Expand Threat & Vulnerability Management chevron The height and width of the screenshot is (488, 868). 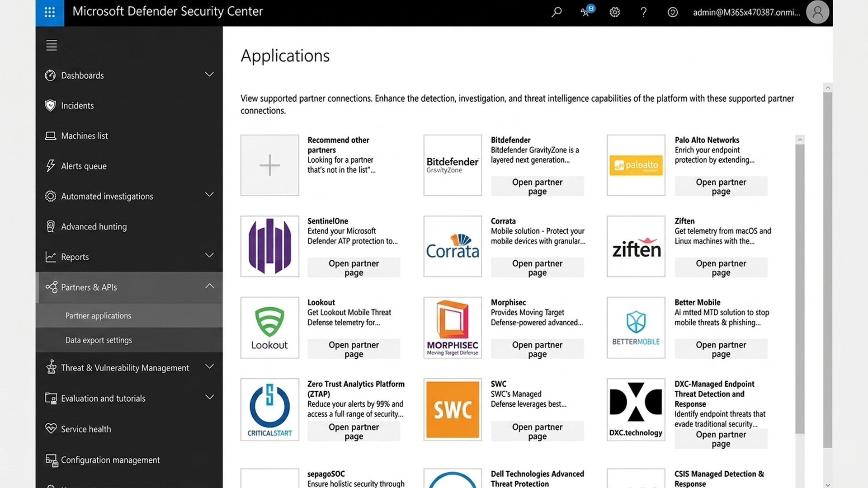(x=209, y=366)
